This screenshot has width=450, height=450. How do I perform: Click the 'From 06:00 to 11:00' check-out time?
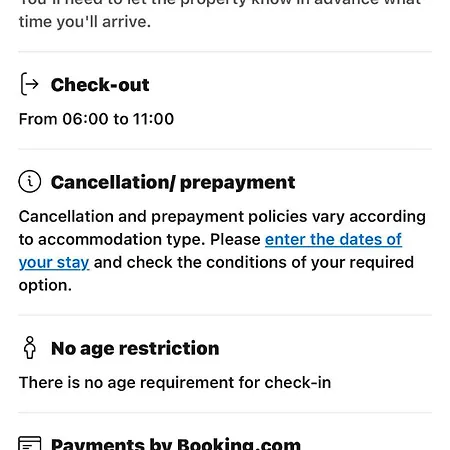pos(96,119)
